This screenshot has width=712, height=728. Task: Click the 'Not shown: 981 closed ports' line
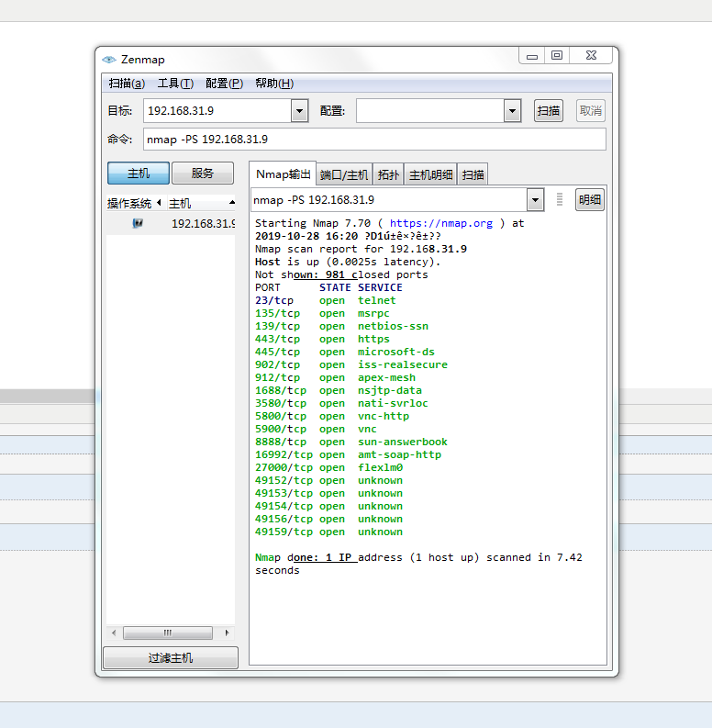click(x=341, y=274)
